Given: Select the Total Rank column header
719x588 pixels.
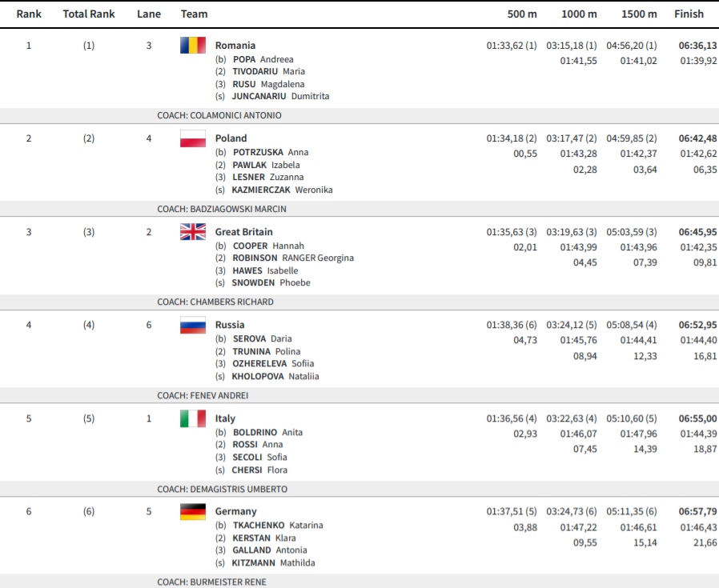Looking at the screenshot, I should coord(89,14).
